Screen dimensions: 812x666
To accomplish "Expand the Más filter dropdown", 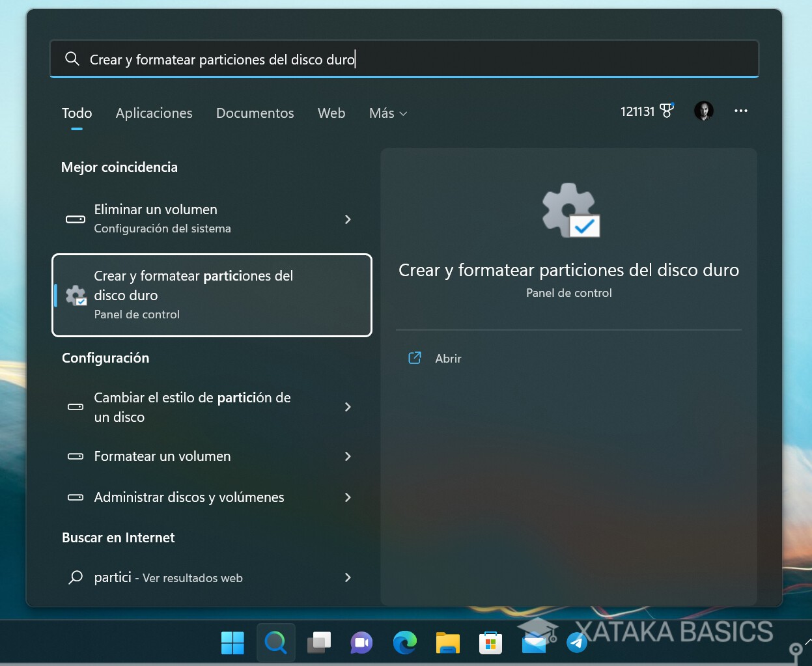I will click(x=388, y=113).
